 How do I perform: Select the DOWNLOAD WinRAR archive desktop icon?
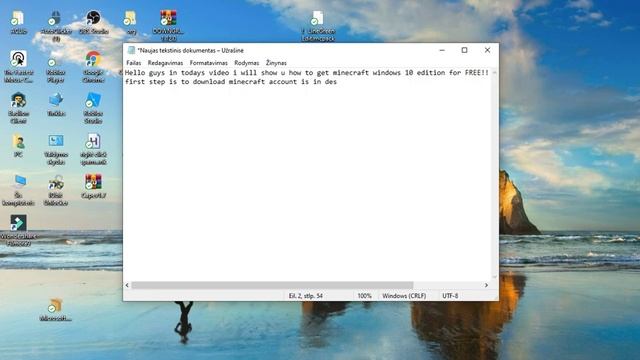coord(168,26)
